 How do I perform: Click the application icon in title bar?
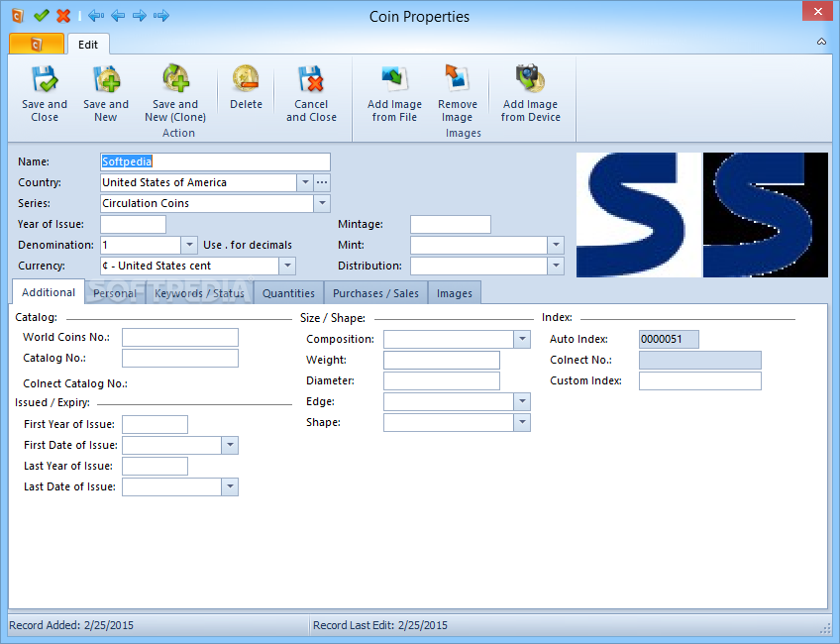[18, 16]
